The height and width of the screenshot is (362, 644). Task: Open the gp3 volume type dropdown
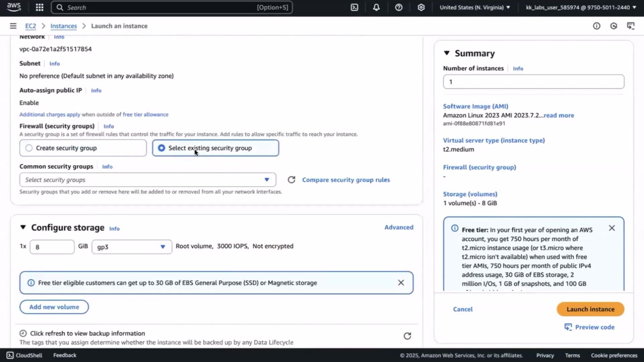[x=131, y=247]
